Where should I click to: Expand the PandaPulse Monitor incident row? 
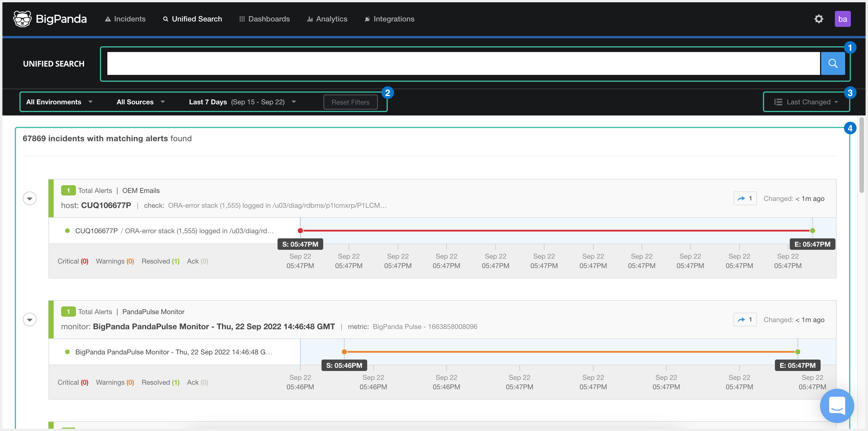(x=30, y=319)
